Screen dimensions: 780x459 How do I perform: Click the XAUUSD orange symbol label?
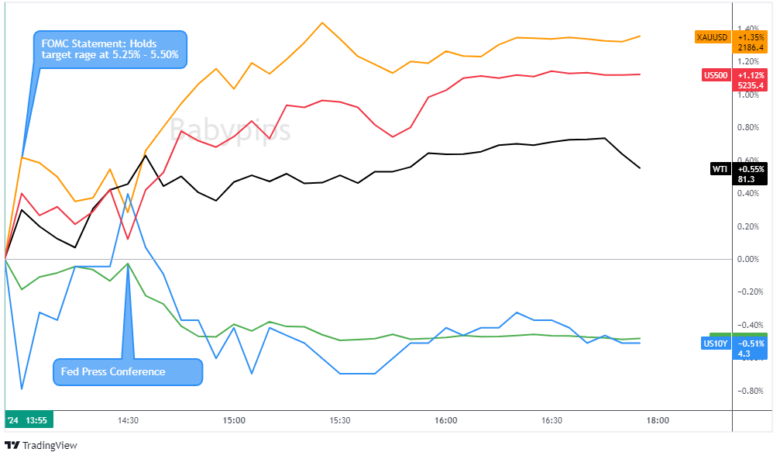[713, 37]
